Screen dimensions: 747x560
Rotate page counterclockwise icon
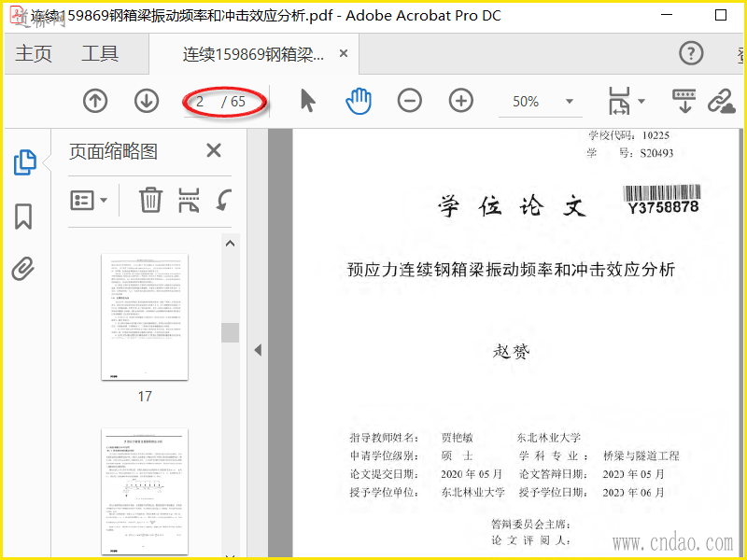point(223,200)
